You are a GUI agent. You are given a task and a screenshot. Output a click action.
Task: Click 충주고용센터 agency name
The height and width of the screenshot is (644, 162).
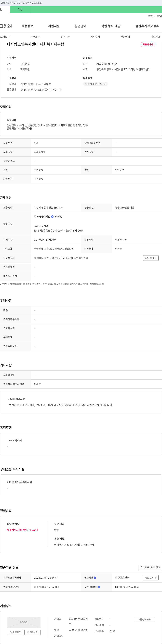tap(122, 578)
